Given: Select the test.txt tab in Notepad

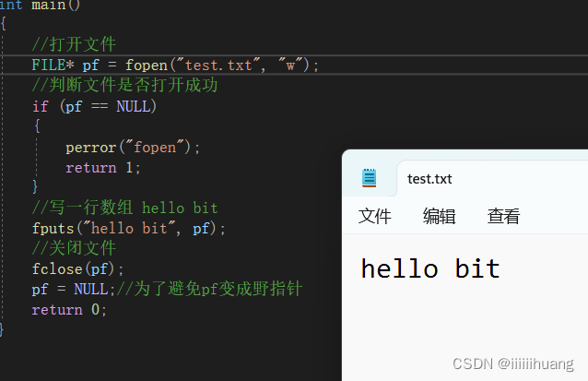Looking at the screenshot, I should (429, 179).
